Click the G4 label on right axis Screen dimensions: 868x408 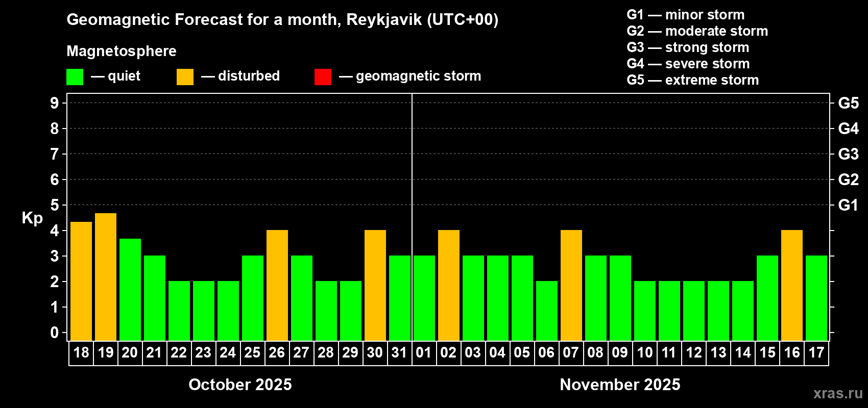(849, 129)
